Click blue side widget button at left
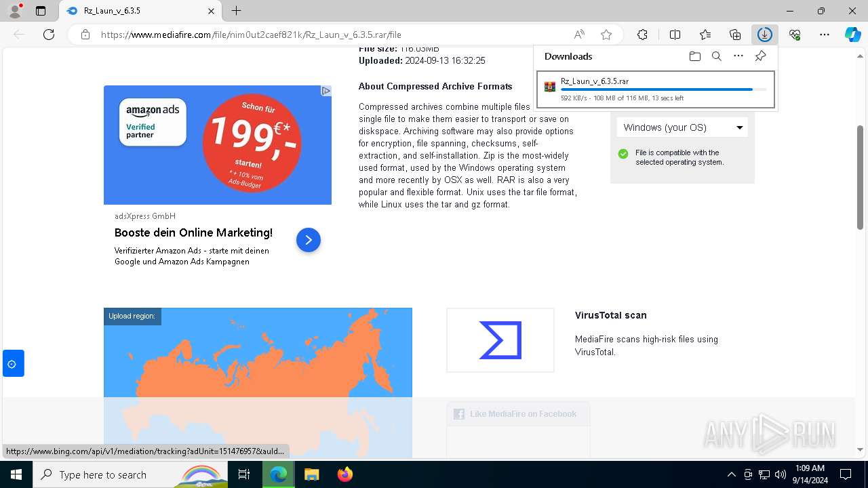This screenshot has width=868, height=488. (x=13, y=364)
